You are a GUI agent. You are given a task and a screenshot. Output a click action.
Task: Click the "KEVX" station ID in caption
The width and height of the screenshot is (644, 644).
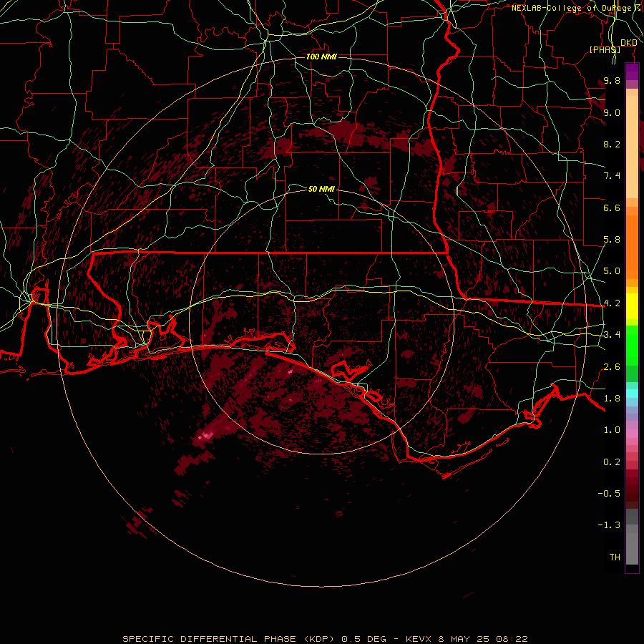[419, 639]
